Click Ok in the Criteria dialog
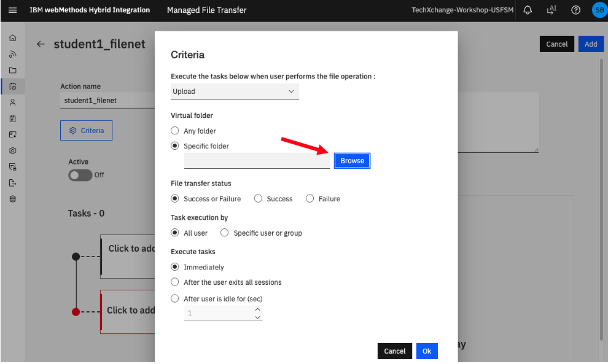The image size is (608, 364). tap(427, 351)
